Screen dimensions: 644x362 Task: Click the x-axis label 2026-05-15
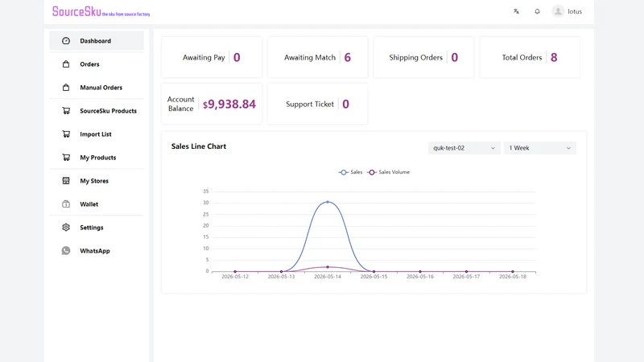point(374,277)
